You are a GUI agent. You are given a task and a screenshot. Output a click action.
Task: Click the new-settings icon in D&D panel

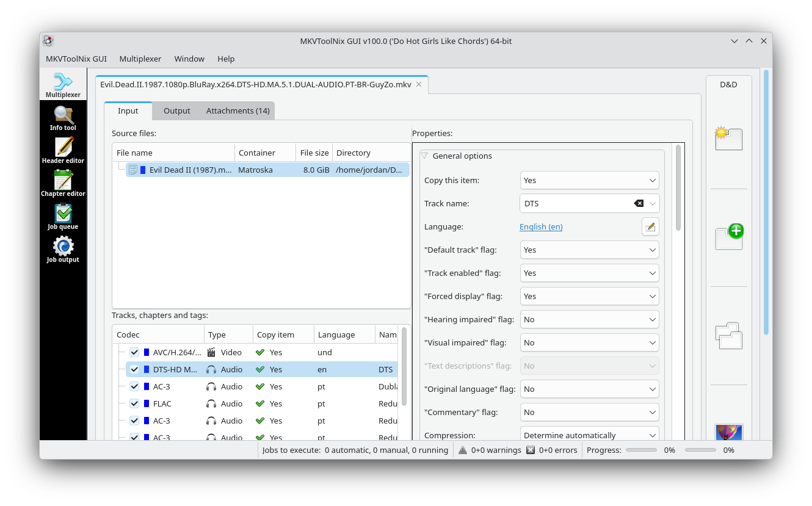pyautogui.click(x=728, y=139)
